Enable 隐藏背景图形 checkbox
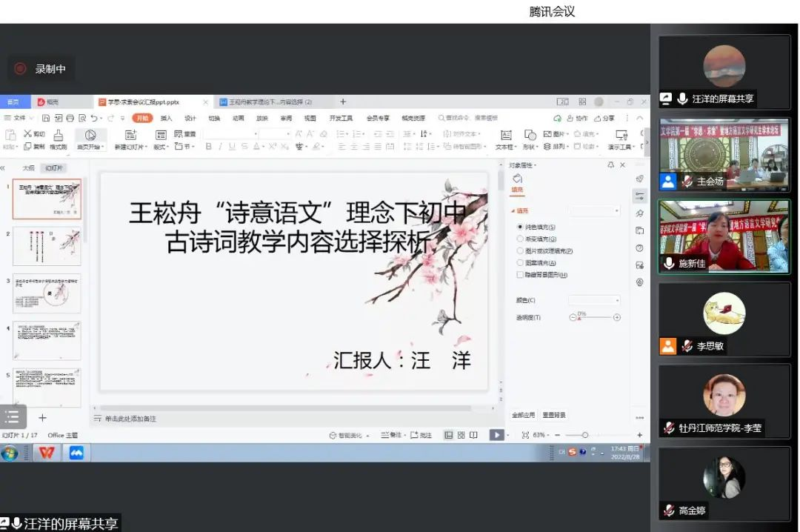This screenshot has height=532, width=800. (x=520, y=274)
